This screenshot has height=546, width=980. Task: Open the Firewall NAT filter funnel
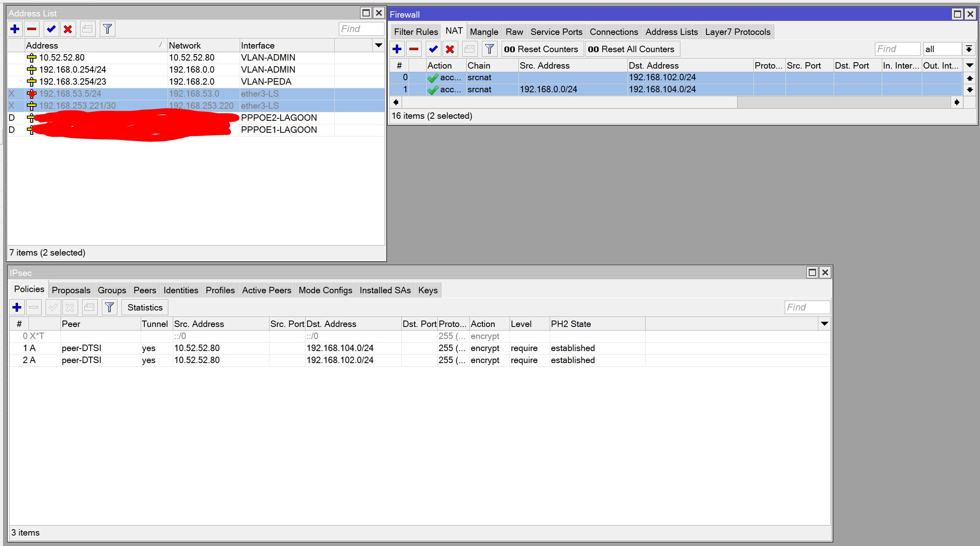click(x=490, y=49)
